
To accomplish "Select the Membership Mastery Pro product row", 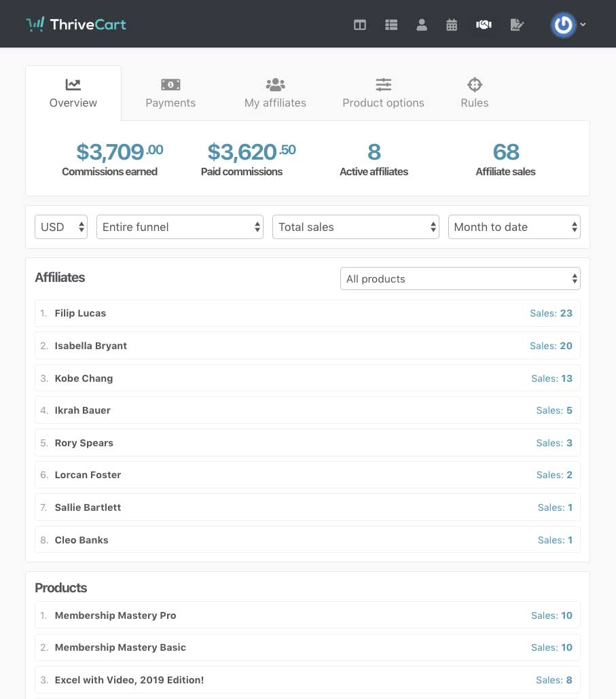I will coord(307,615).
